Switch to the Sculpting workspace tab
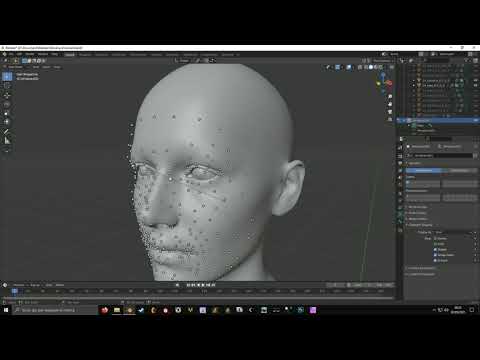 102,55
